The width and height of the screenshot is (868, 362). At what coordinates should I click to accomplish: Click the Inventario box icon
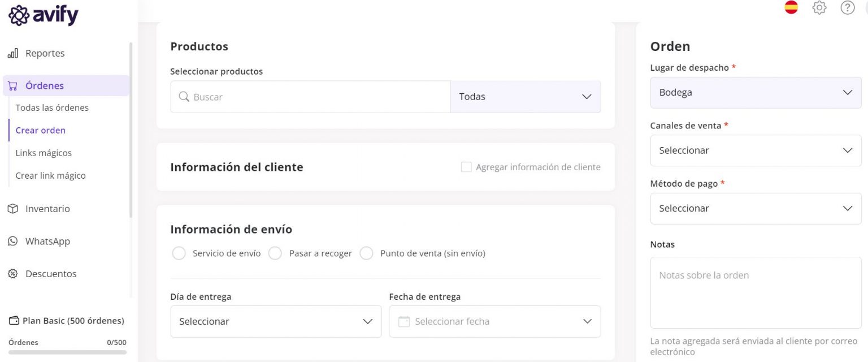point(12,208)
